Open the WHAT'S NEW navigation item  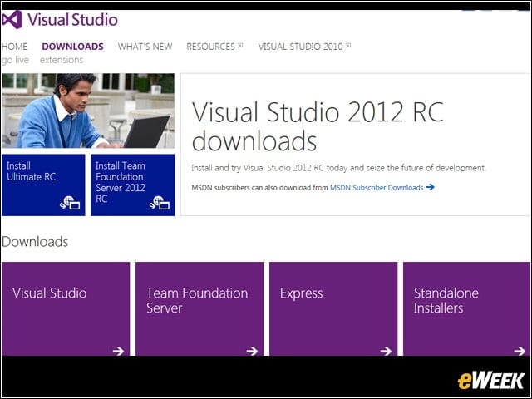click(145, 47)
